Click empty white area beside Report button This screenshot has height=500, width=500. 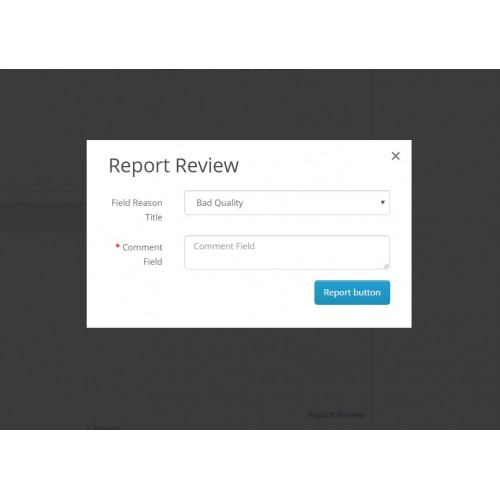[200, 293]
